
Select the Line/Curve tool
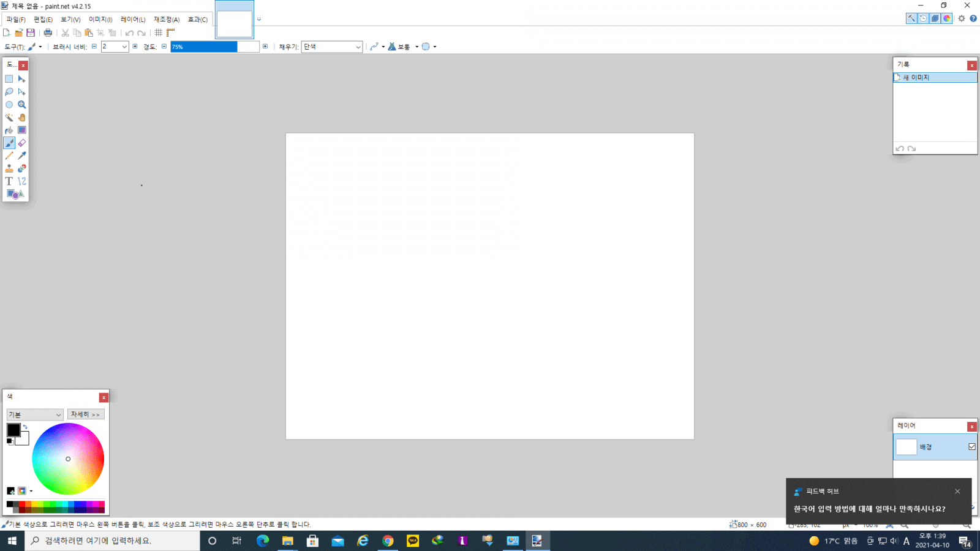[x=22, y=181]
